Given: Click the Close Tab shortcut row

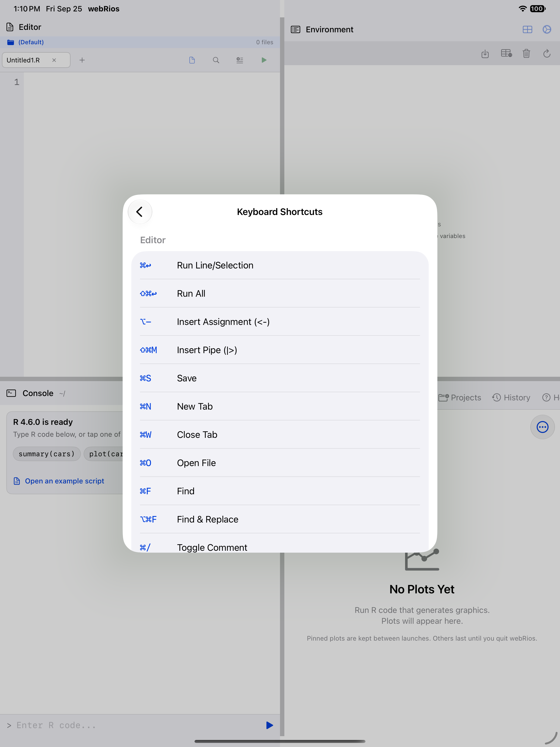Looking at the screenshot, I should click(x=280, y=435).
